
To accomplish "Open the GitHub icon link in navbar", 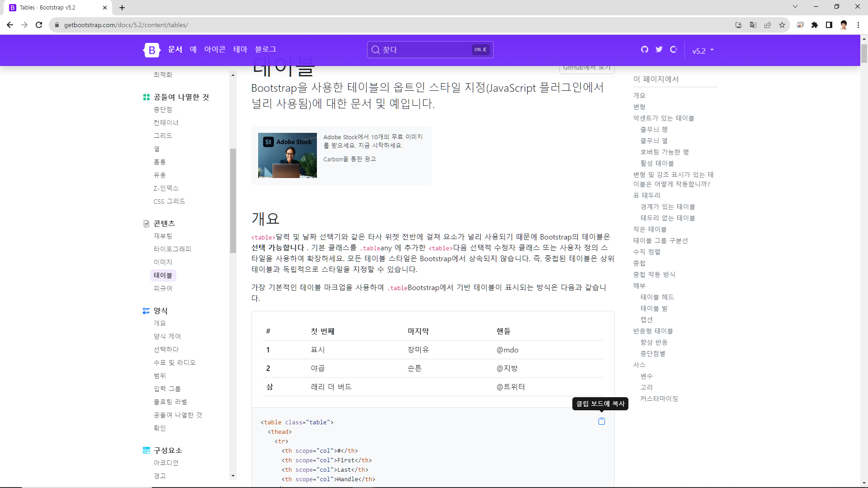I will coord(645,50).
